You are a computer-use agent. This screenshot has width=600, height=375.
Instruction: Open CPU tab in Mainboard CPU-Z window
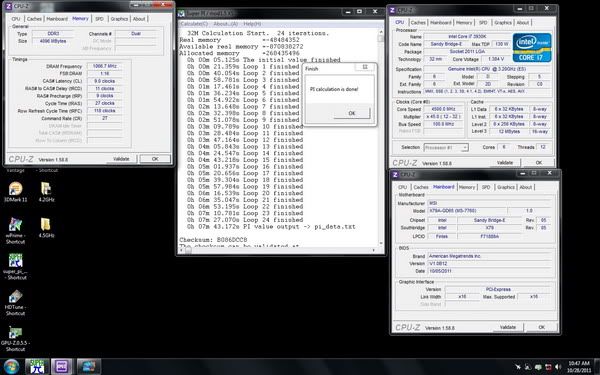coord(403,187)
